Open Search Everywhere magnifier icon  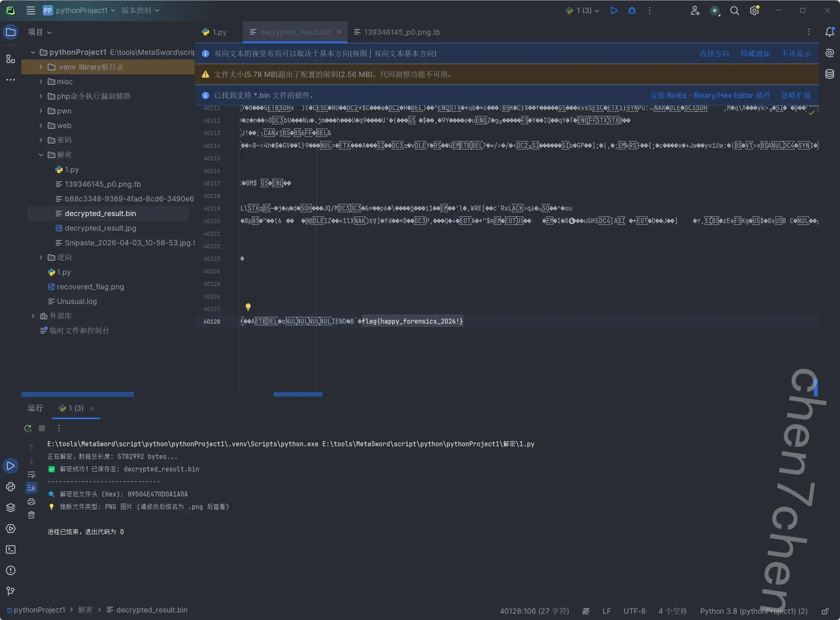[x=735, y=10]
